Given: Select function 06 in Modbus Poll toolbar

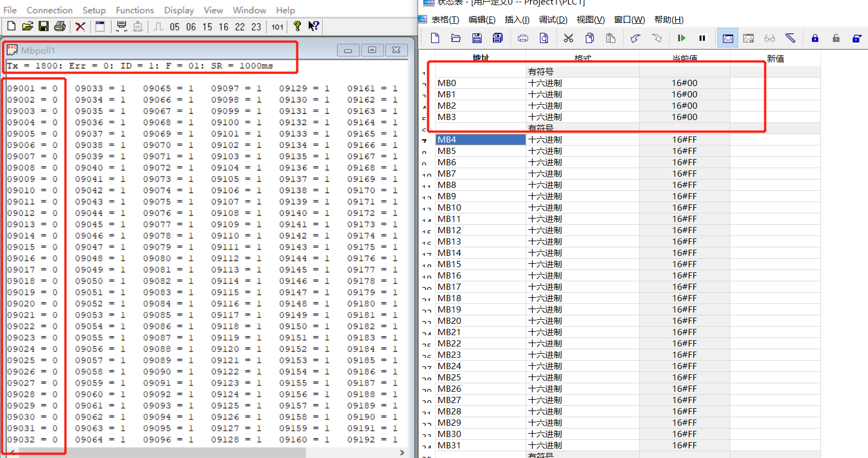Looking at the screenshot, I should tap(191, 27).
